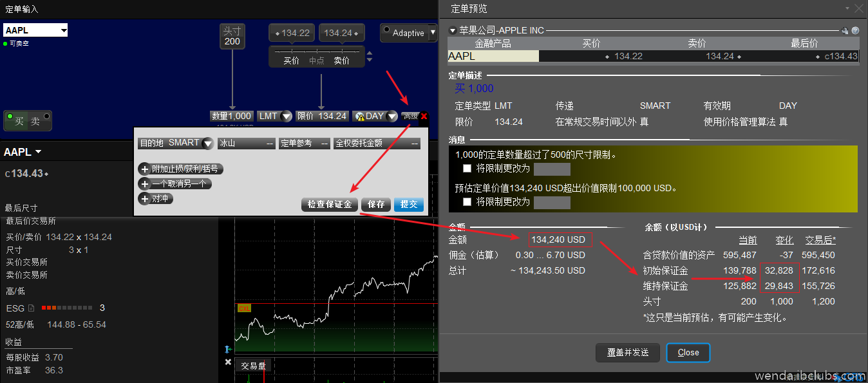Open the DAY time-in-force dropdown
Image resolution: width=868 pixels, height=383 pixels.
pyautogui.click(x=391, y=117)
